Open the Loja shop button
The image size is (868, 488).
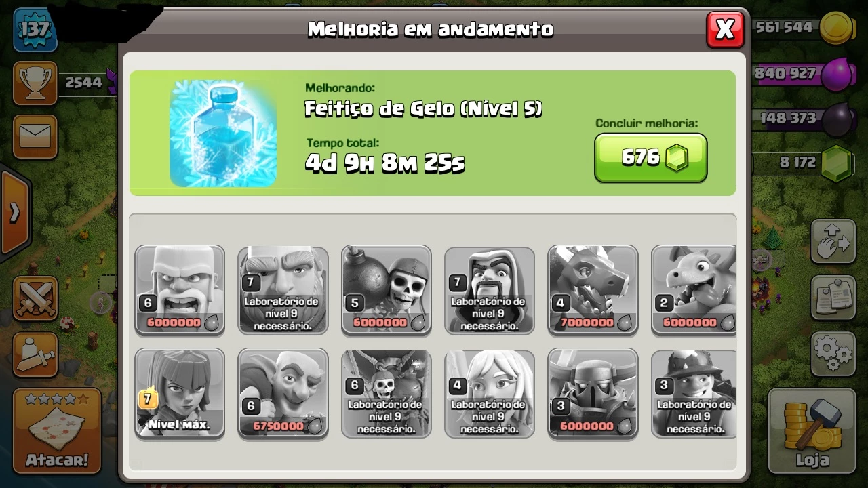point(812,431)
